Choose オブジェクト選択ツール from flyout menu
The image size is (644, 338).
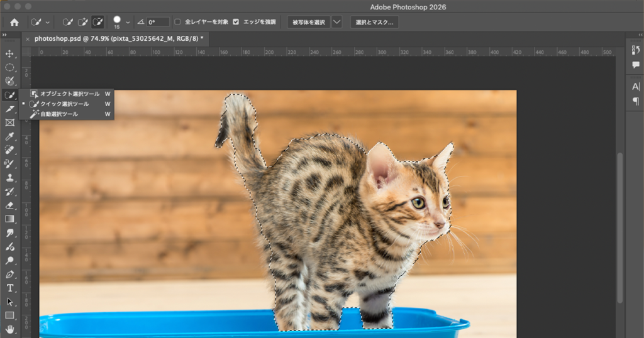tap(69, 94)
